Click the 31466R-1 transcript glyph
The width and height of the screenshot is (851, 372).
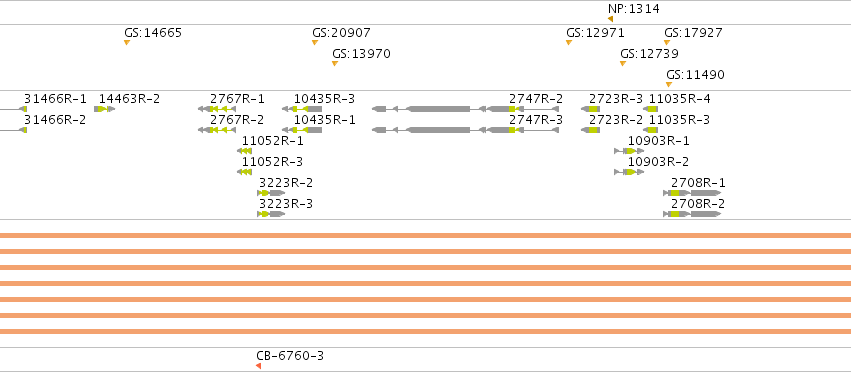14,109
